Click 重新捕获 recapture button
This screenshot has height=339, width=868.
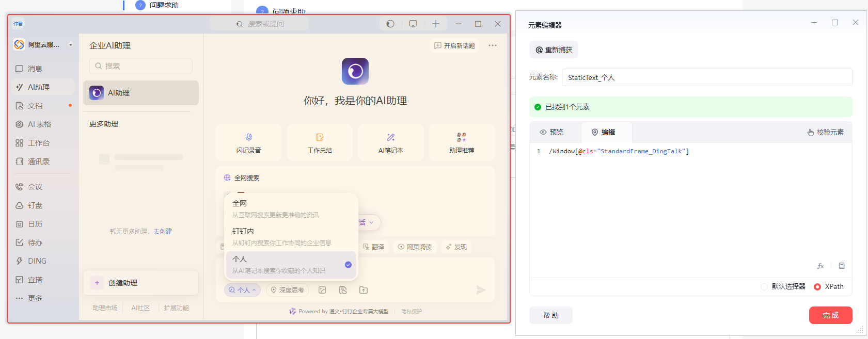coord(554,50)
